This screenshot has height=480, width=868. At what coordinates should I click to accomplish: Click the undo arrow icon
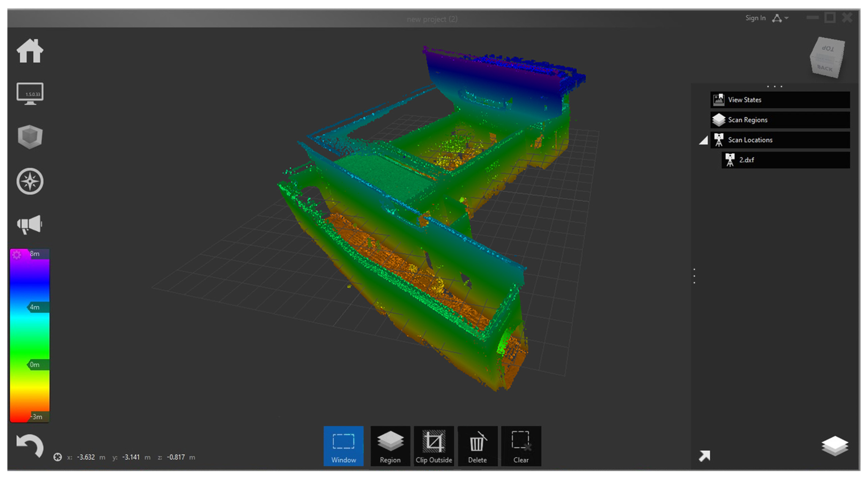30,445
